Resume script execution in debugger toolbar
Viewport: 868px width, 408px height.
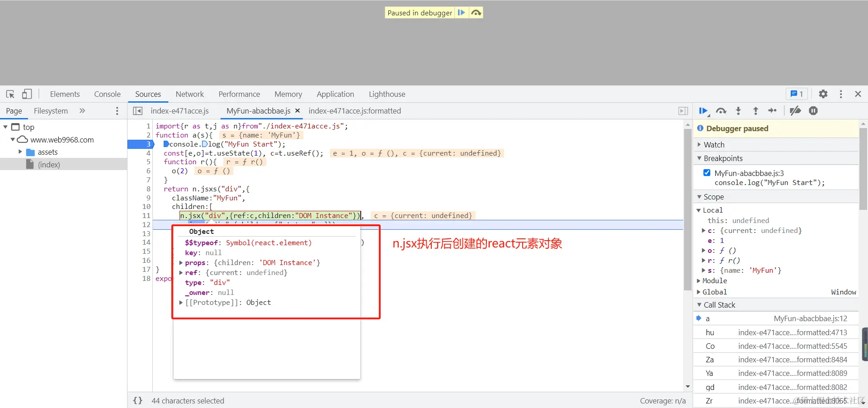703,111
